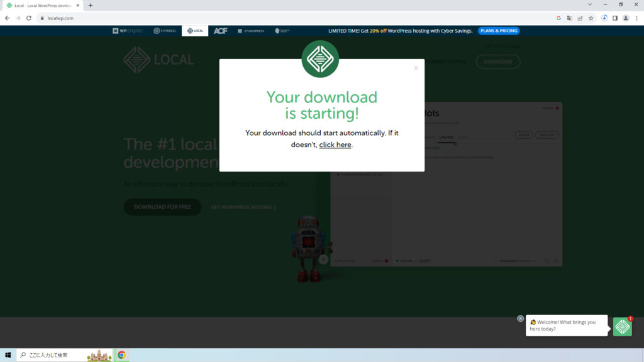Click Chrome icon in taskbar
The width and height of the screenshot is (644, 362).
click(121, 355)
